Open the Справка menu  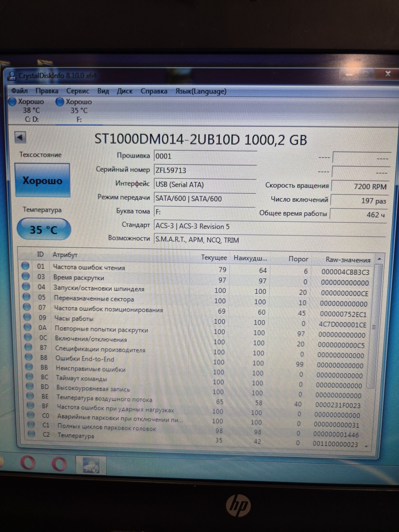[x=154, y=91]
